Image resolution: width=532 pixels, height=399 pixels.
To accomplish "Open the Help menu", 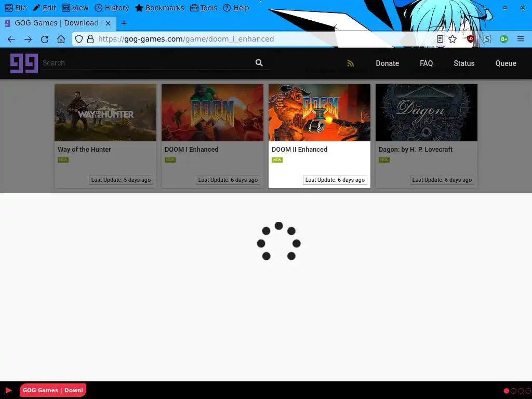I will [236, 8].
